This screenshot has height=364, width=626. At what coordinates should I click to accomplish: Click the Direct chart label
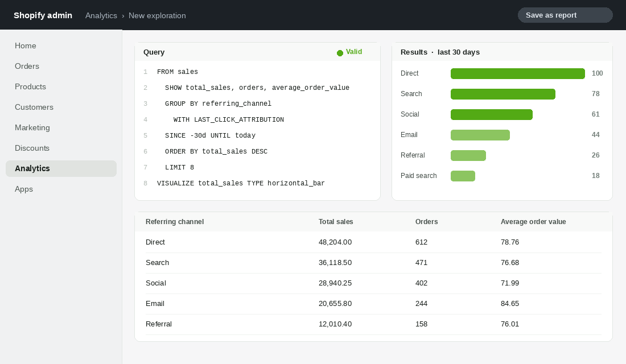coord(409,73)
